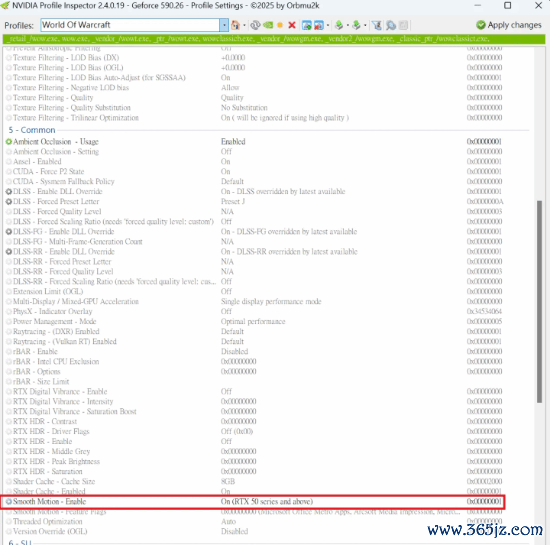The image size is (550, 545).
Task: Click gear icon beside DLSS - Forced Preset Letter
Action: click(9, 202)
